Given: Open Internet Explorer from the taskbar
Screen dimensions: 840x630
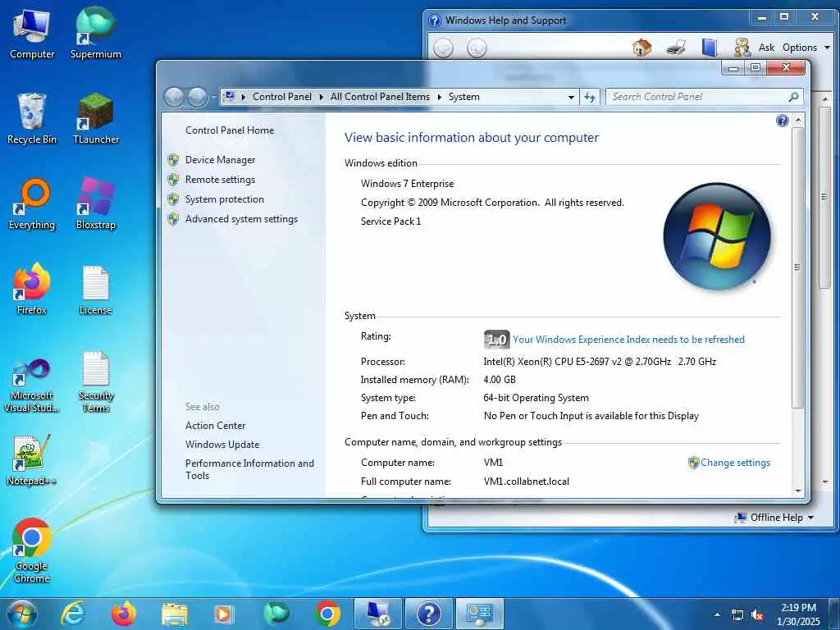Looking at the screenshot, I should (x=73, y=614).
